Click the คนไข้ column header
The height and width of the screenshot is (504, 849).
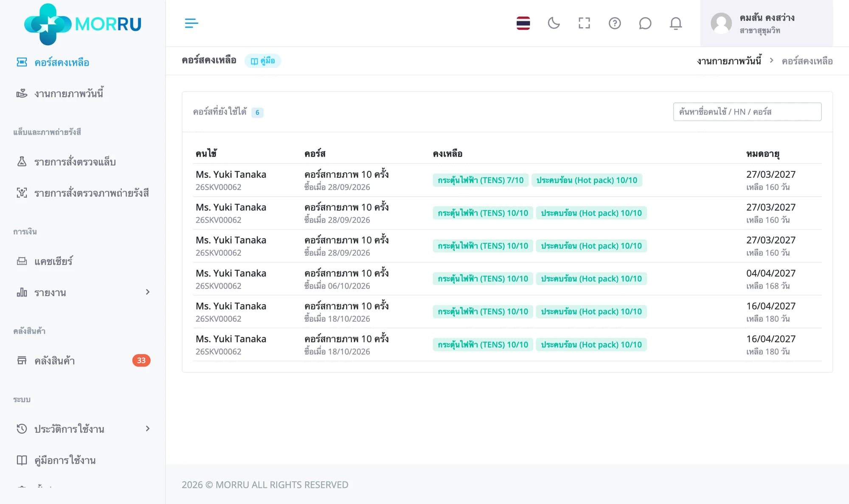206,154
